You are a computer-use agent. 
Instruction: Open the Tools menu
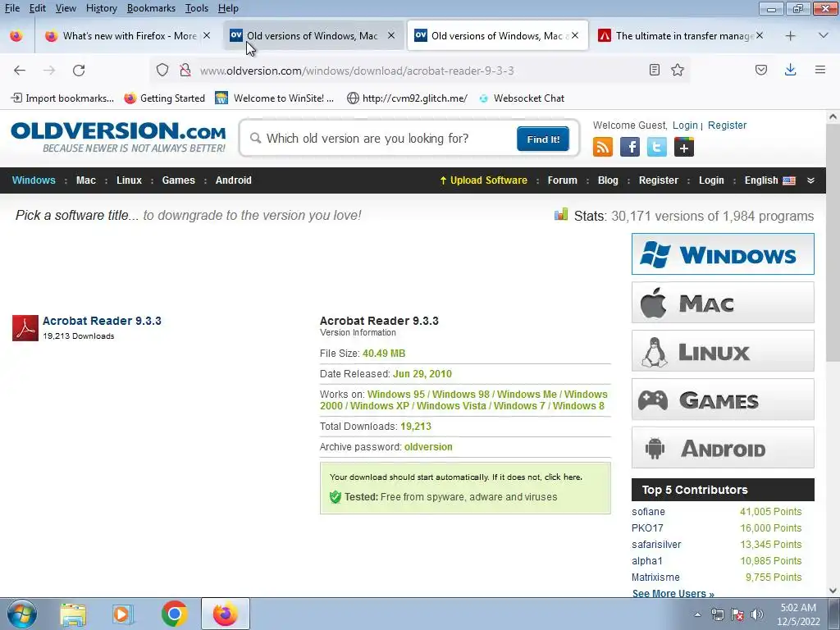pyautogui.click(x=197, y=8)
